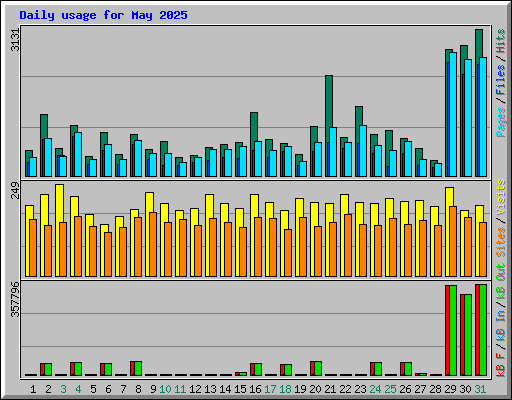Click green day 17 axis label
The image size is (512, 400).
click(270, 389)
